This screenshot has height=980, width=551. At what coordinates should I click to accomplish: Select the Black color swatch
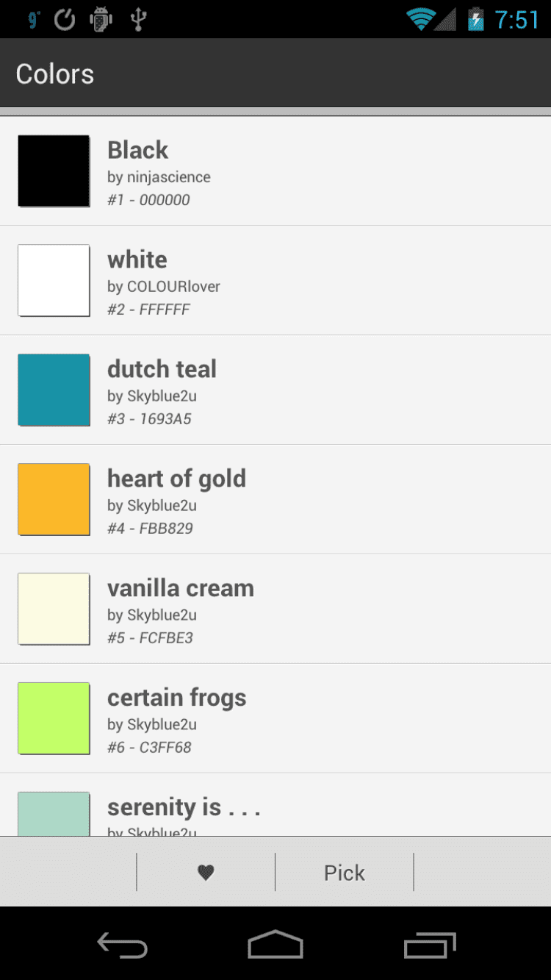point(54,171)
